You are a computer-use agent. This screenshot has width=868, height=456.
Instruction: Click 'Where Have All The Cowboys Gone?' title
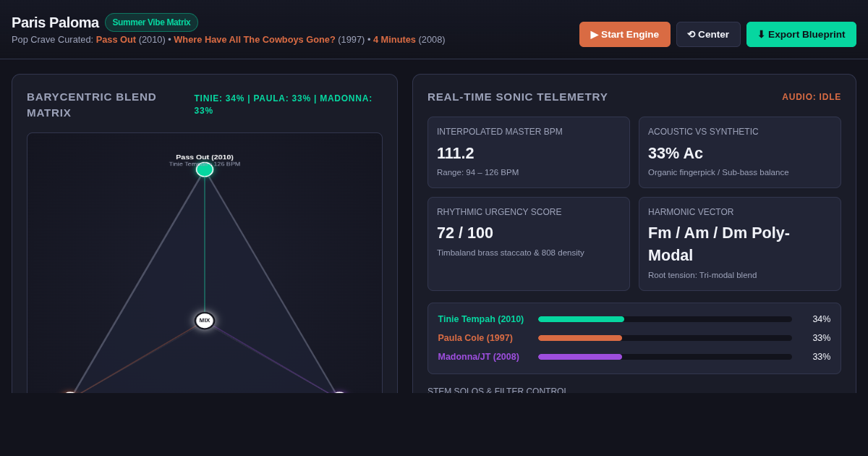coord(255,40)
